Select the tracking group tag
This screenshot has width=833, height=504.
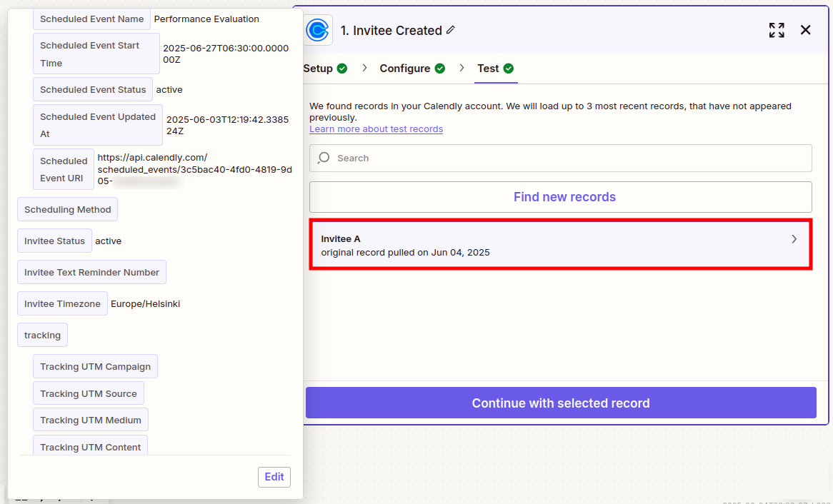tap(42, 335)
